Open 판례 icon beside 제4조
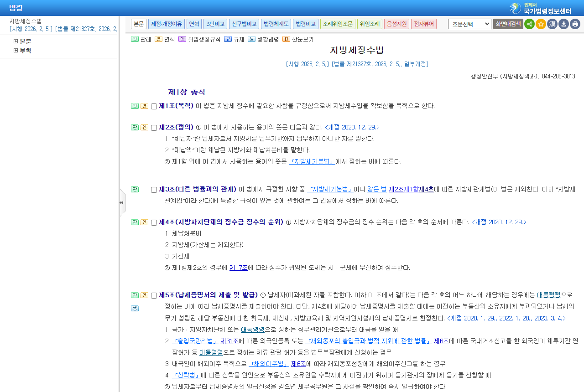 135,222
